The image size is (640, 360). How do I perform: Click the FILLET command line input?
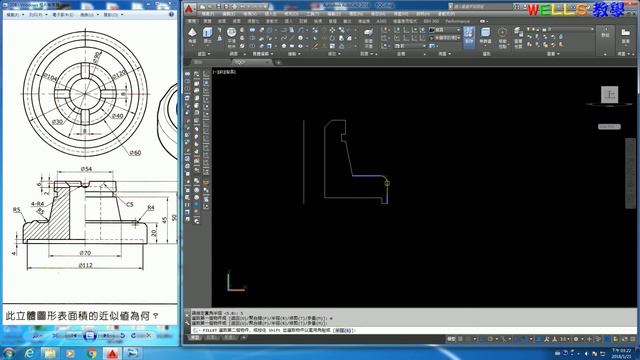412,330
